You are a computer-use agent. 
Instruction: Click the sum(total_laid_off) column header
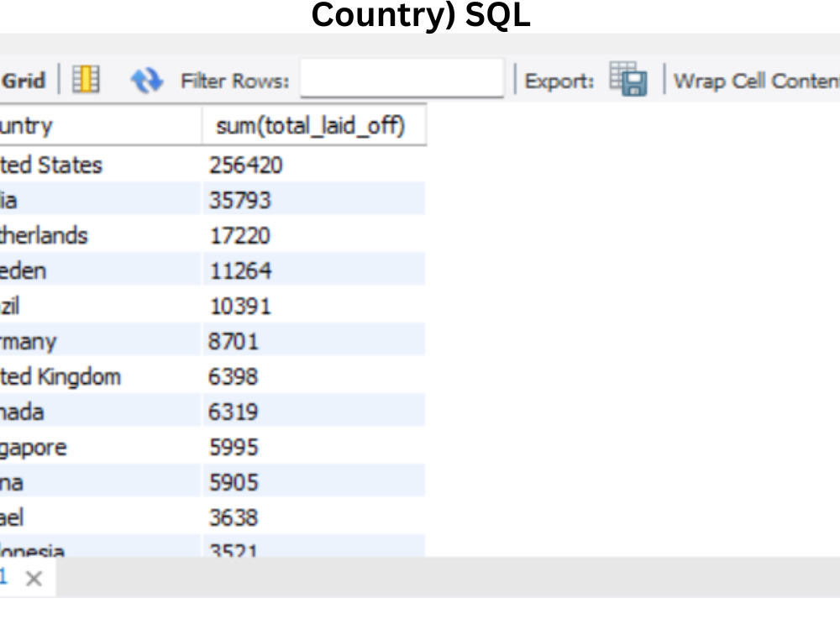(x=314, y=125)
